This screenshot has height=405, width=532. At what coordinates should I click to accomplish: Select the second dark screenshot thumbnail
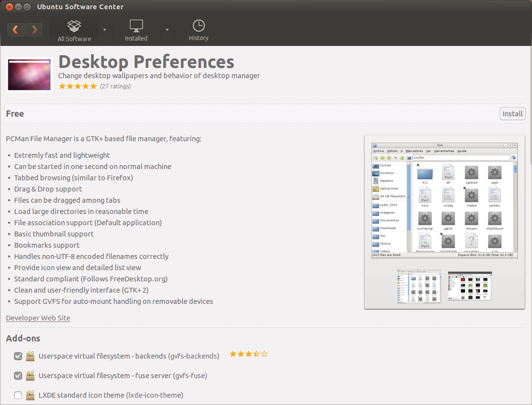[x=470, y=286]
